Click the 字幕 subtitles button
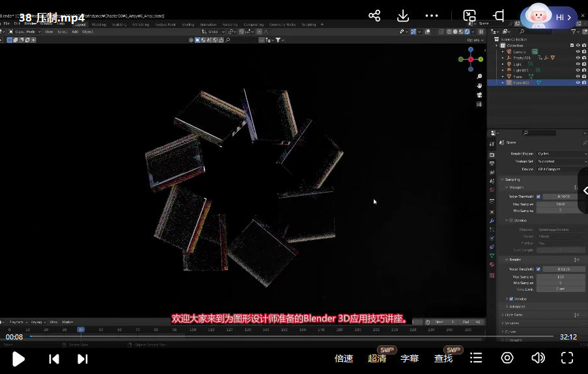588x374 pixels. 410,358
